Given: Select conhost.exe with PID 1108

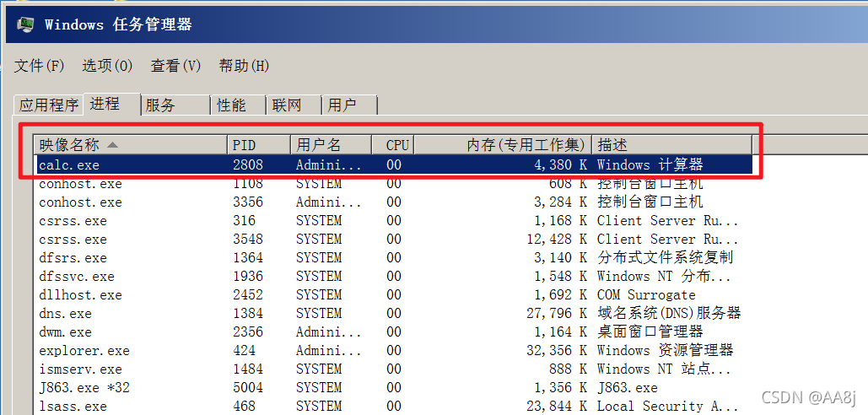Looking at the screenshot, I should click(x=394, y=184).
